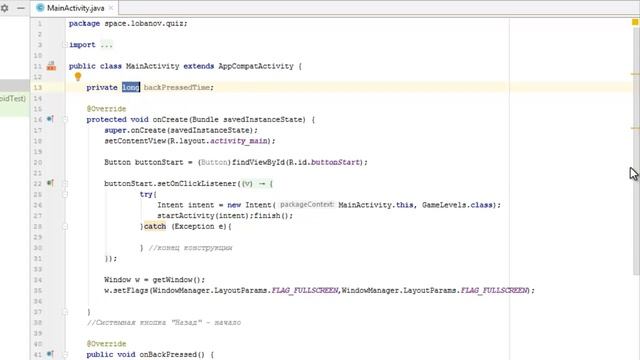
Task: Click the override gutter icon beside onCreate
Action: tap(50, 119)
